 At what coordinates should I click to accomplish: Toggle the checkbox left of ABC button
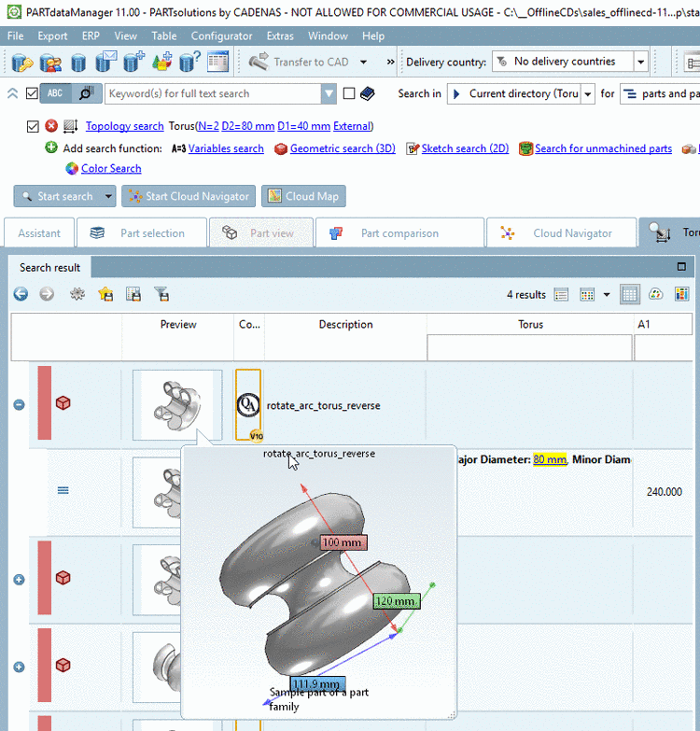coord(33,93)
